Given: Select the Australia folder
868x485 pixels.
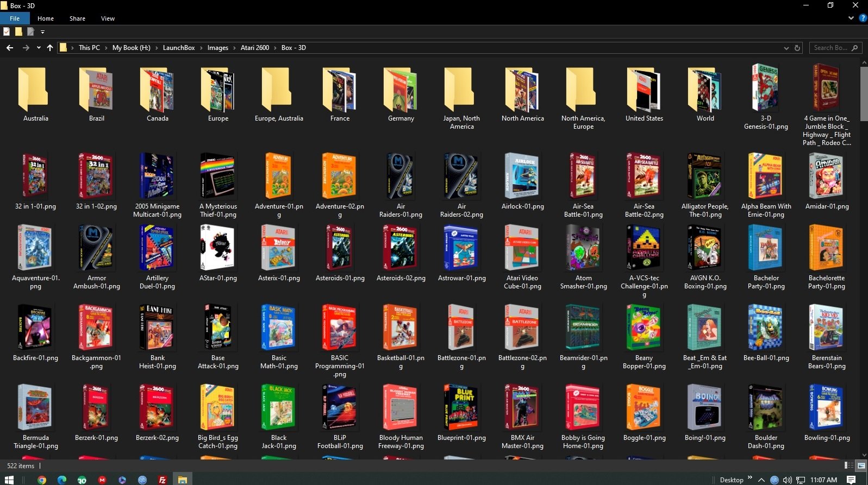Looking at the screenshot, I should pyautogui.click(x=36, y=93).
